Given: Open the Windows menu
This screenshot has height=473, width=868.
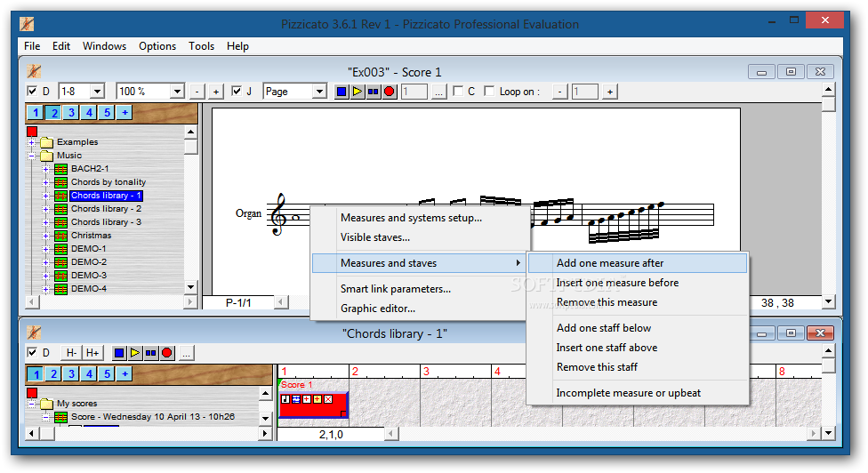Looking at the screenshot, I should pyautogui.click(x=104, y=46).
